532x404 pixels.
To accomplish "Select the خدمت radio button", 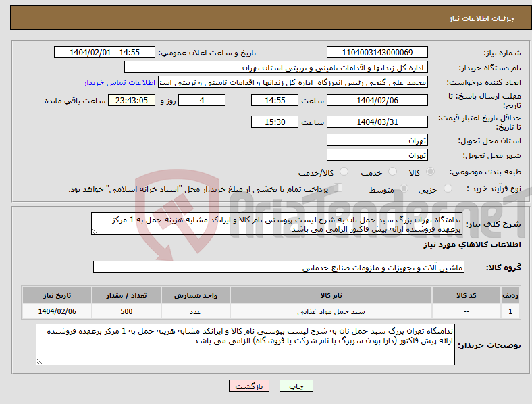I will 392,172.
